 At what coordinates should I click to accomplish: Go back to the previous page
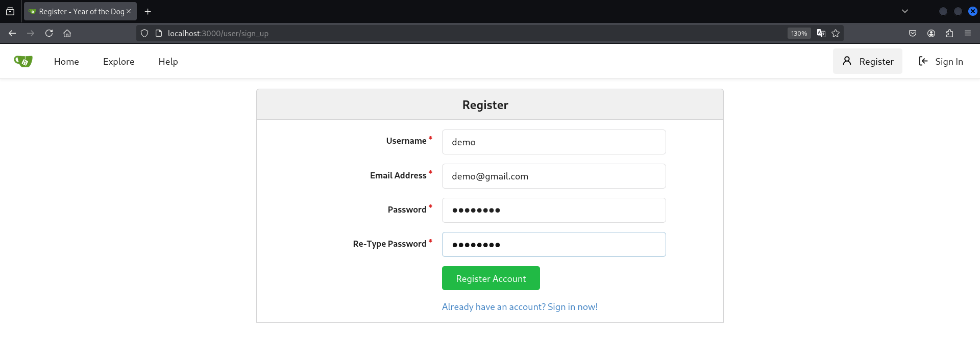click(x=12, y=33)
